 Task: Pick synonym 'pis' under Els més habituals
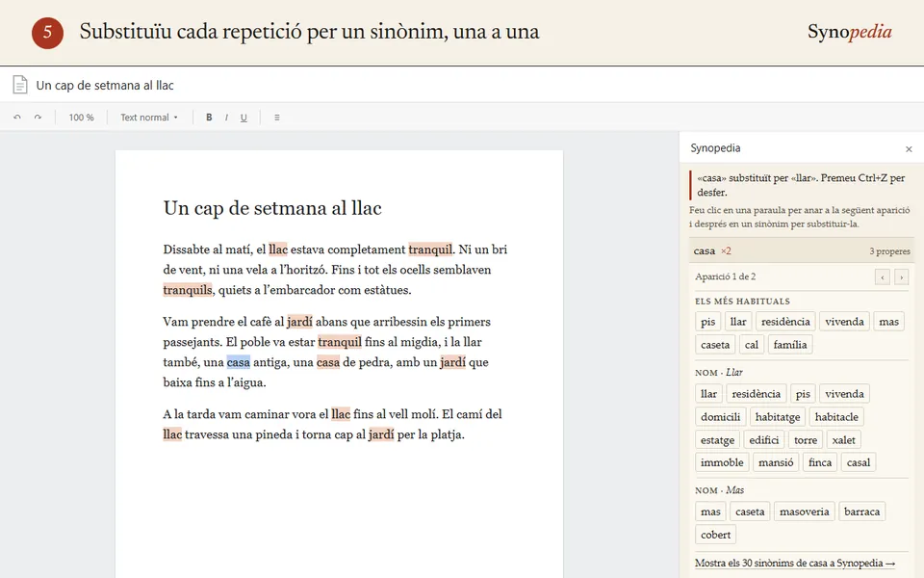707,322
